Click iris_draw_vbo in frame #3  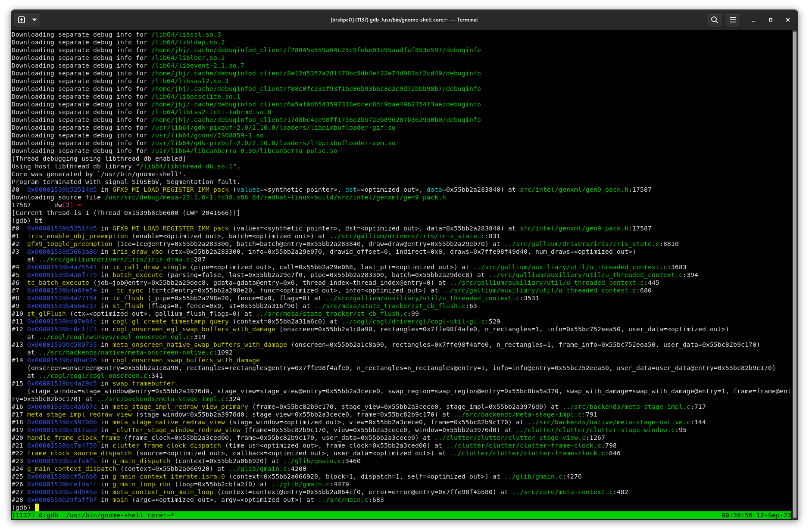click(137, 252)
